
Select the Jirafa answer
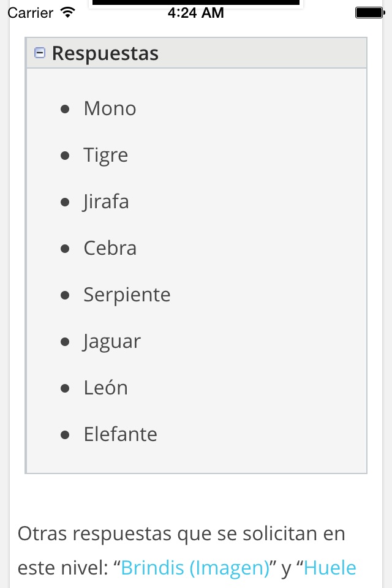click(x=106, y=202)
